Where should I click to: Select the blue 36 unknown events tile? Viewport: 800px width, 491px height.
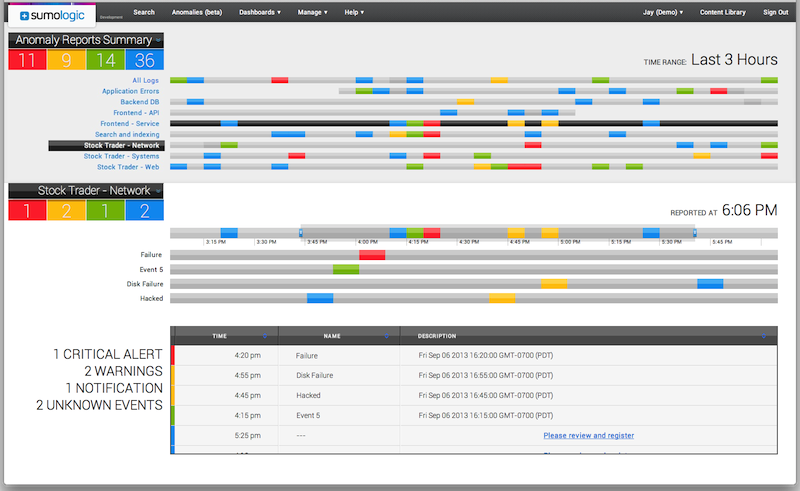click(145, 60)
